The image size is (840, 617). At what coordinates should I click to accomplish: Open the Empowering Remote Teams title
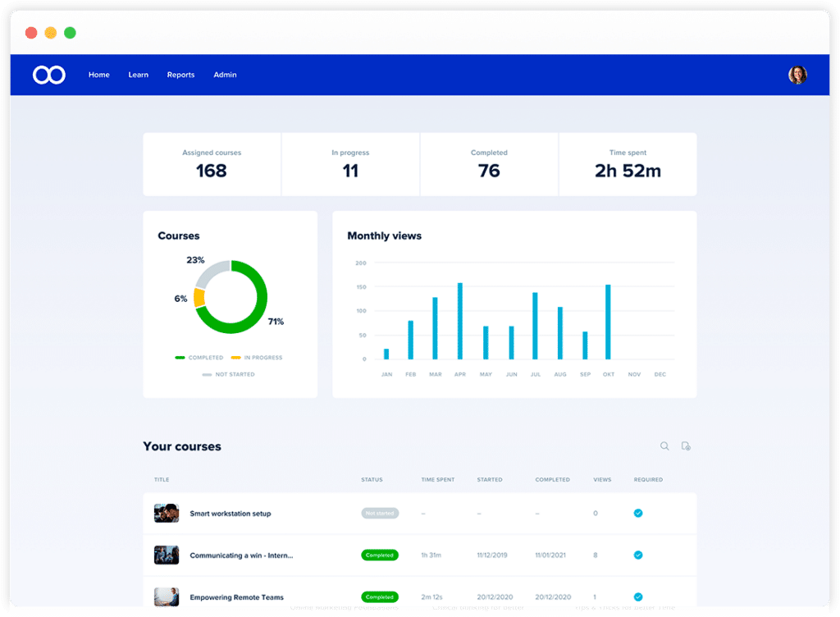(237, 597)
